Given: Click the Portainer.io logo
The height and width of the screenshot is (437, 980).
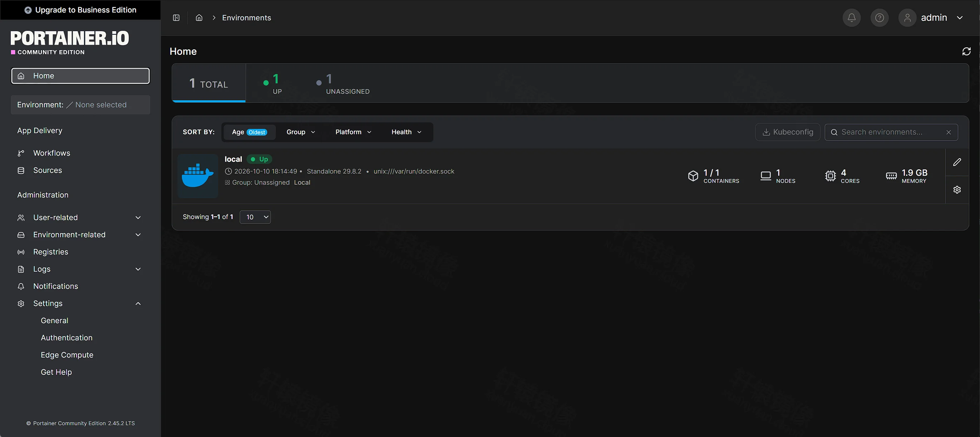Looking at the screenshot, I should coord(70,42).
